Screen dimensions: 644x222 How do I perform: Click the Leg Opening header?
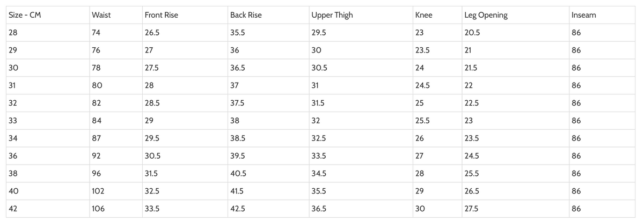pyautogui.click(x=486, y=15)
